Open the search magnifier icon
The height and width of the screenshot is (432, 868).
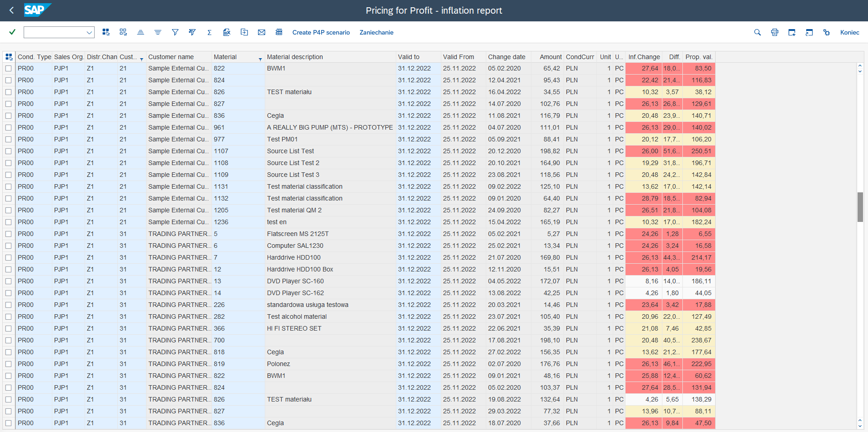(757, 32)
